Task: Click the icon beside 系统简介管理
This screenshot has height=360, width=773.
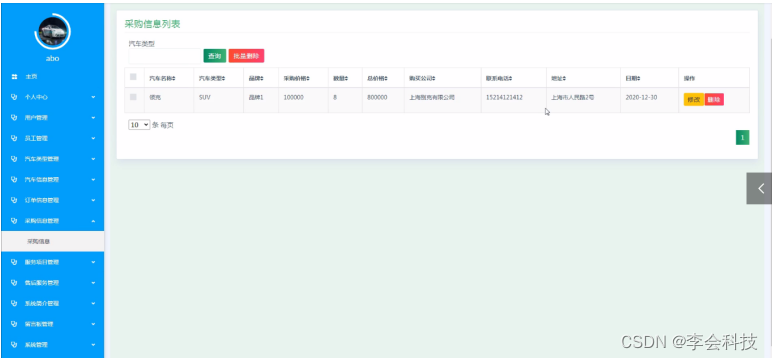Action: pyautogui.click(x=14, y=303)
